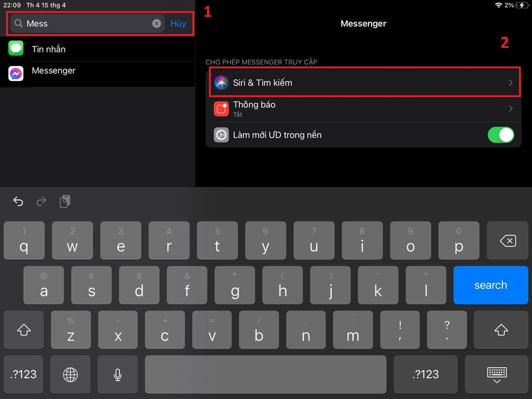Image resolution: width=532 pixels, height=399 pixels.
Task: Tap the v key
Action: [x=212, y=330]
